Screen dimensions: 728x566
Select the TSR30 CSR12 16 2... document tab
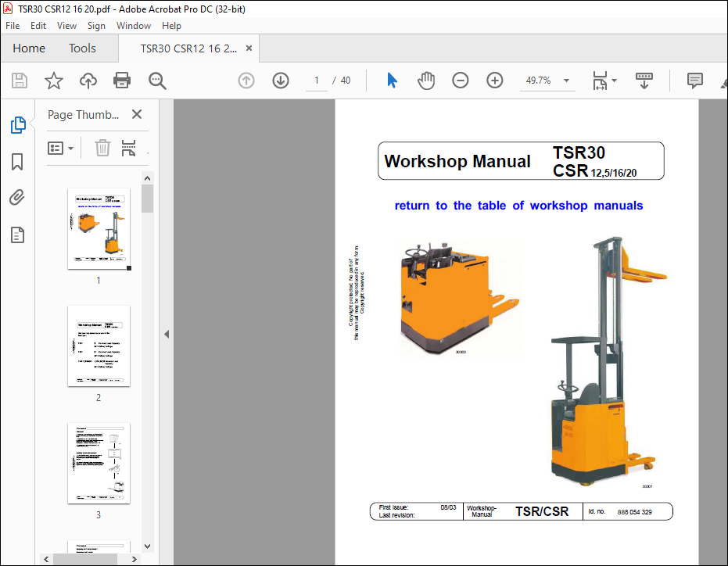click(188, 48)
